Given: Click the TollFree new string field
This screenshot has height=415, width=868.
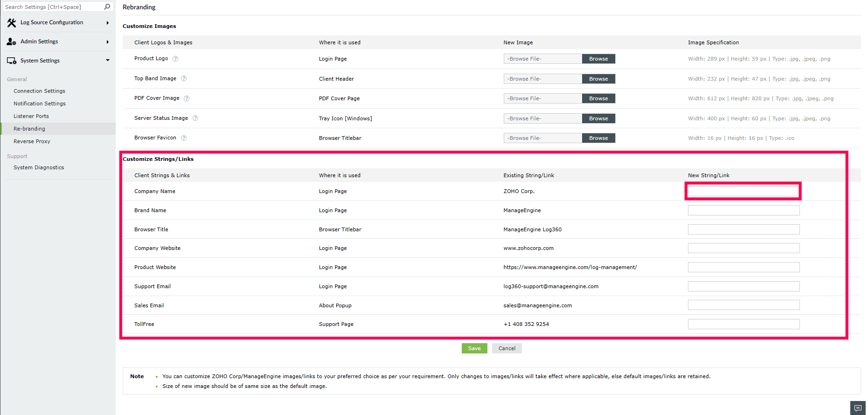Looking at the screenshot, I should [743, 324].
